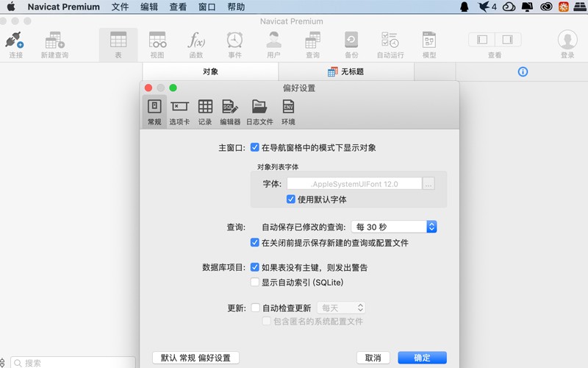
Task: Click the Backup (备份) toolbar icon
Action: pyautogui.click(x=351, y=40)
